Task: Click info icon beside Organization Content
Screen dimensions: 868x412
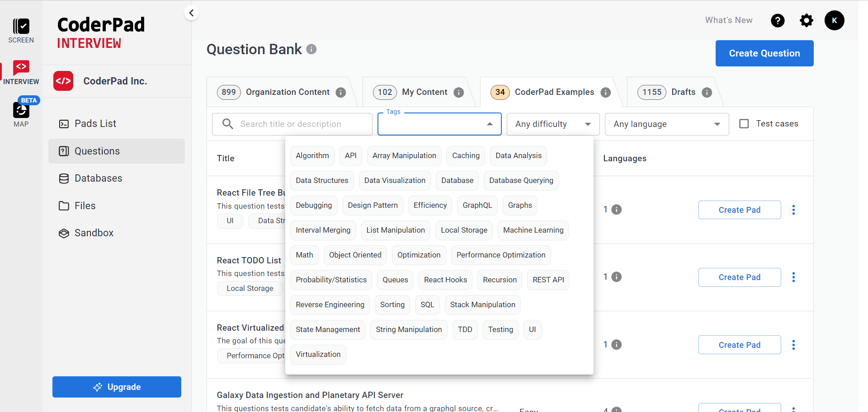Action: pos(341,93)
